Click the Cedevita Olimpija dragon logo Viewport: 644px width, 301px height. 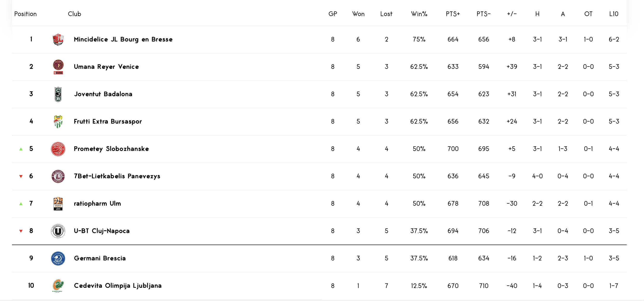[x=58, y=286]
